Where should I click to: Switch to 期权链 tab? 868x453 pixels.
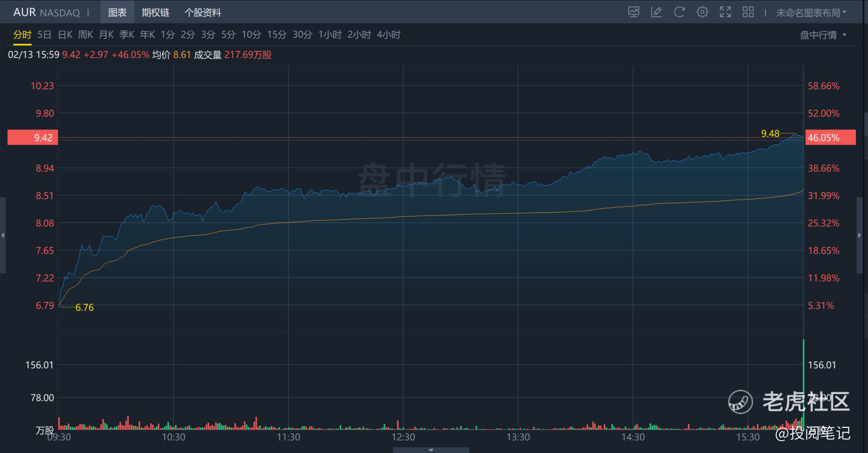pos(155,13)
